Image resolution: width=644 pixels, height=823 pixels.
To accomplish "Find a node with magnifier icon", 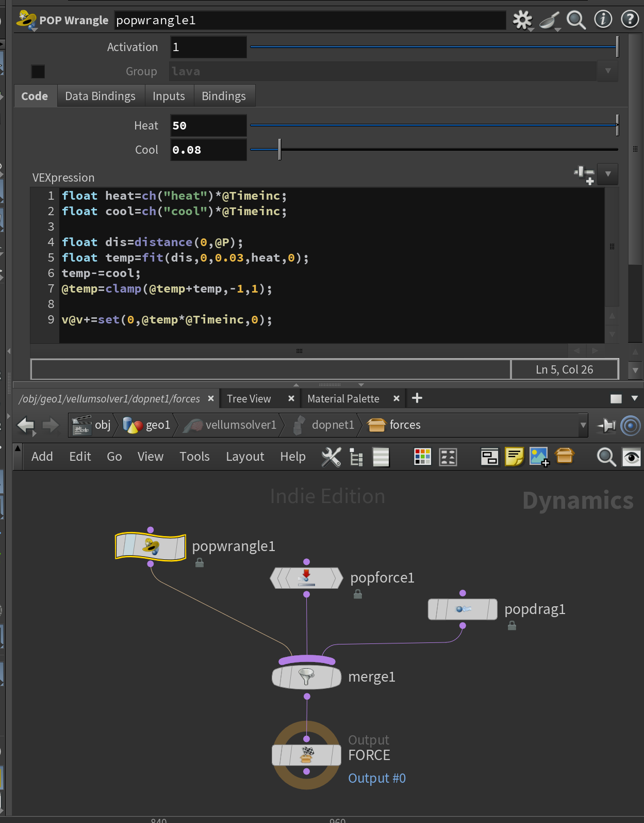I will (x=606, y=457).
